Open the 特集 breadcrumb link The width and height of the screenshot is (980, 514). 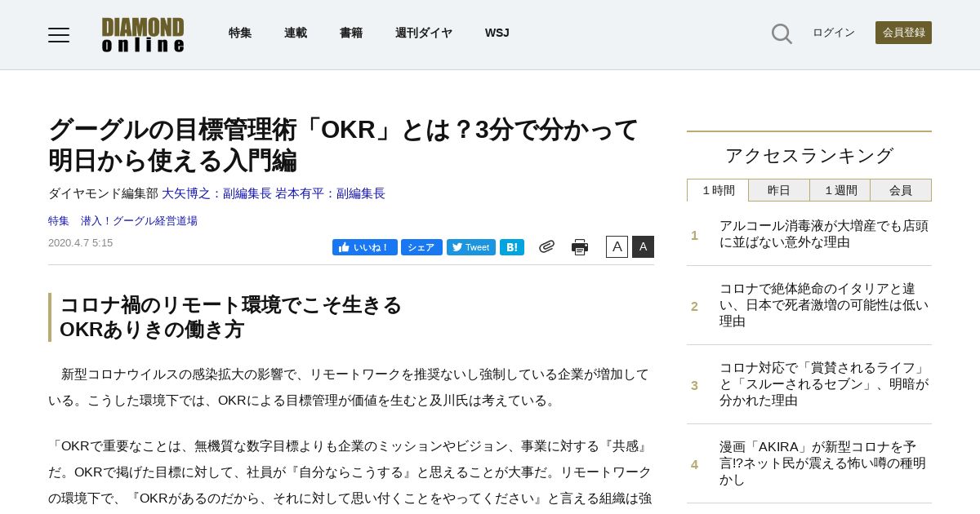click(59, 221)
